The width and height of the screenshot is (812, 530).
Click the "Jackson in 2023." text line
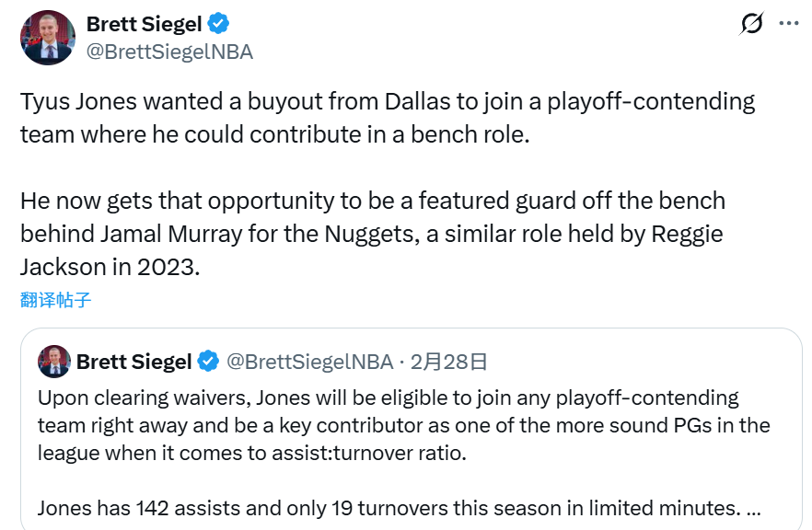pos(110,267)
